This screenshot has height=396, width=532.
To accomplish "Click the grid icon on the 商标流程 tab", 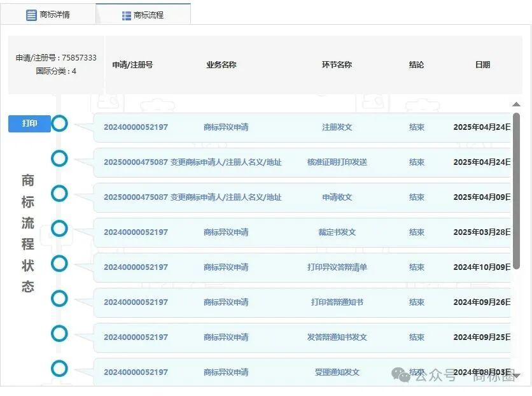I will point(125,14).
